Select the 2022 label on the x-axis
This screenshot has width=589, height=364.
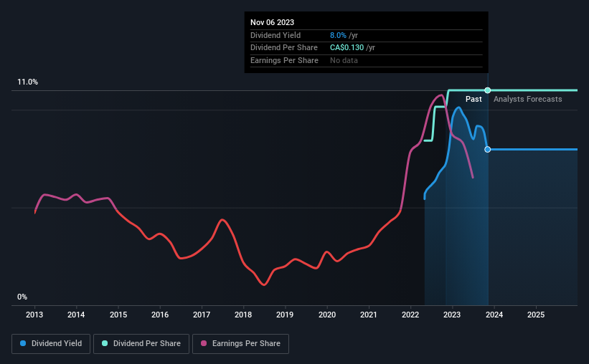point(410,315)
